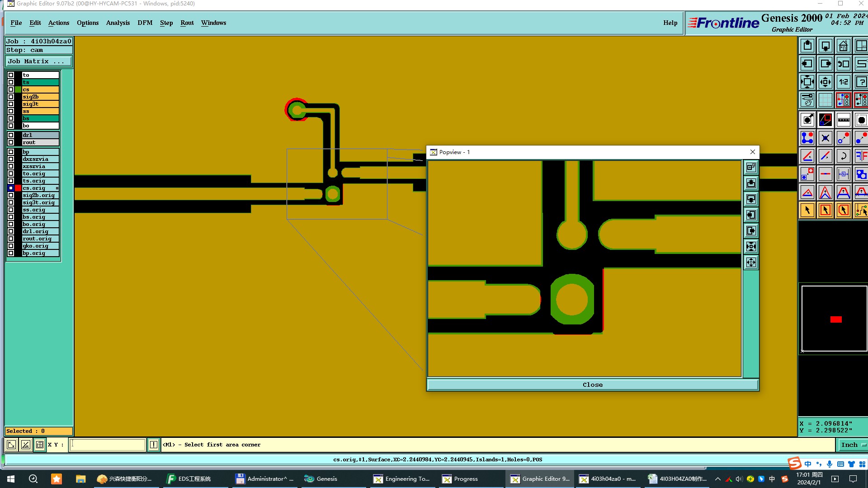Viewport: 868px width, 488px height.
Task: Open the Analysis menu
Action: click(x=118, y=23)
